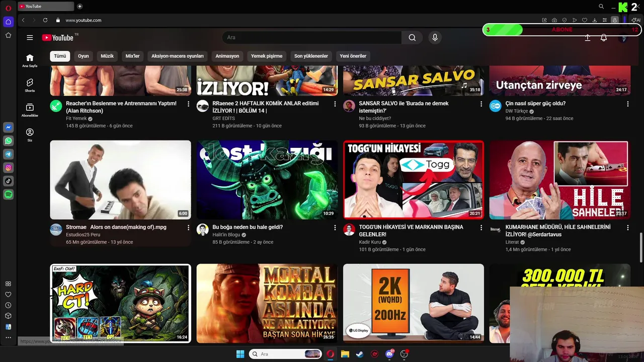The image size is (644, 362).
Task: Open YouTube notifications bell
Action: 604,38
